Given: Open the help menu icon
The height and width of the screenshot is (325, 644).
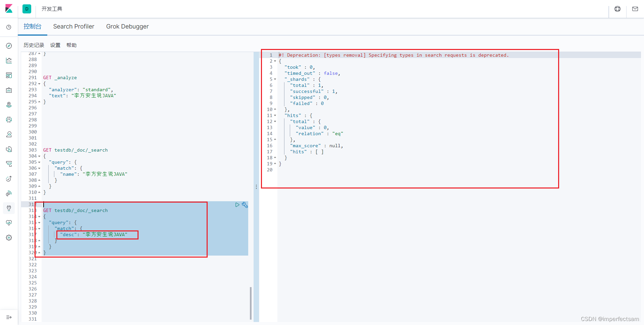Looking at the screenshot, I should 618,9.
